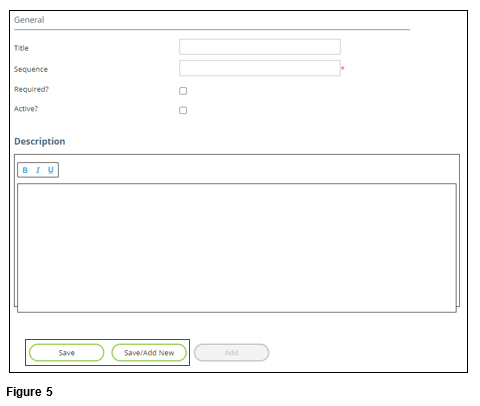Click the Title field label
This screenshot has height=406, width=480.
point(21,48)
